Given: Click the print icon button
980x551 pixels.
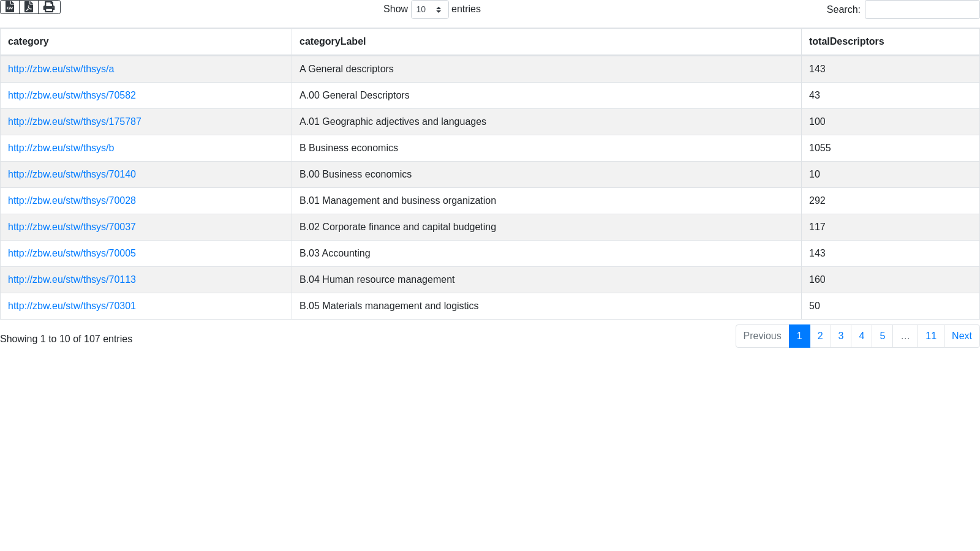Looking at the screenshot, I should pos(49,7).
